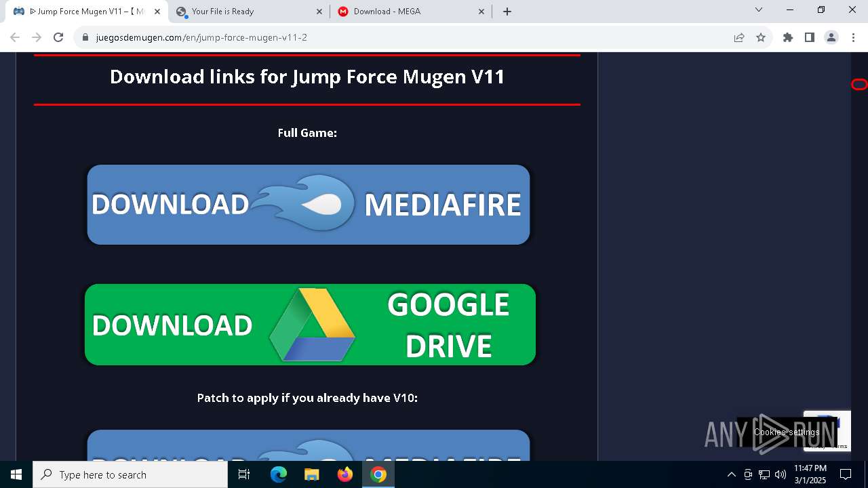Go back to the previous page

[x=15, y=37]
